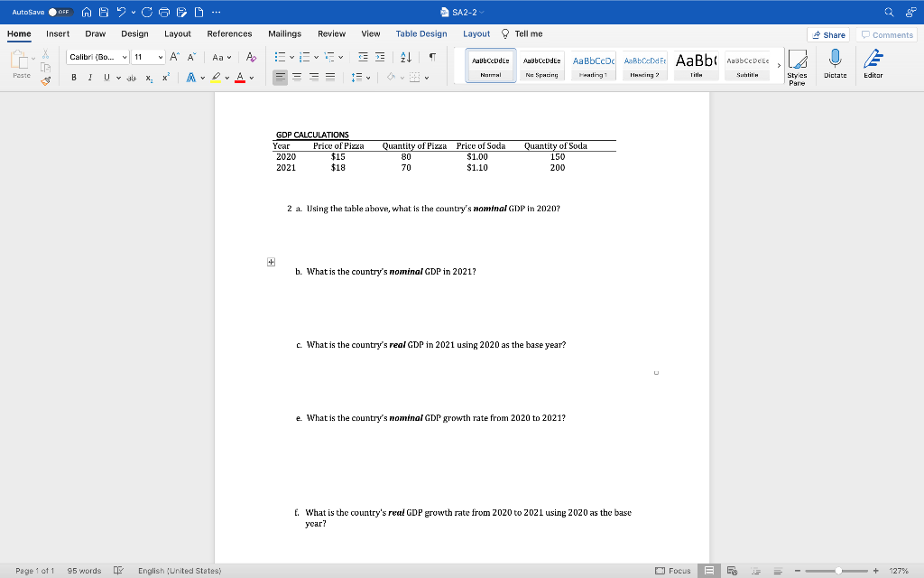The height and width of the screenshot is (578, 924).
Task: Open the Home icon in title bar
Action: point(87,12)
